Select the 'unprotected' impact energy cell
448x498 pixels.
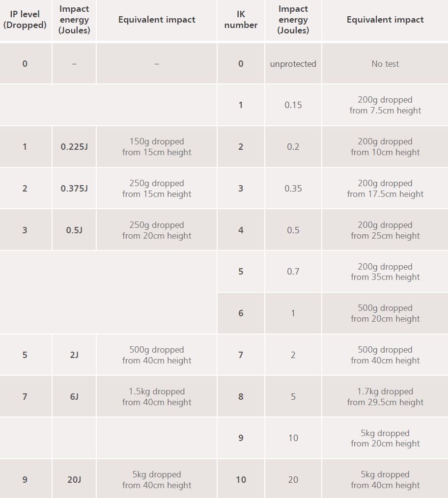coord(293,64)
